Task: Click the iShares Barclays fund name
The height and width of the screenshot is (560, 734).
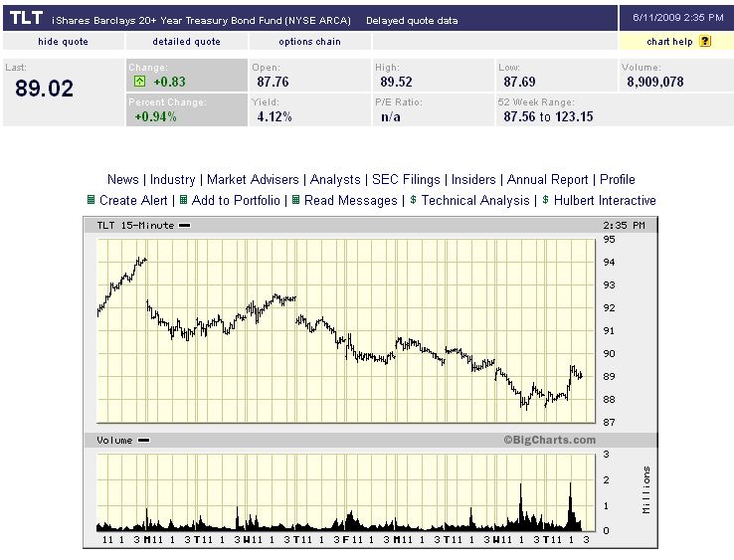Action: [201, 21]
